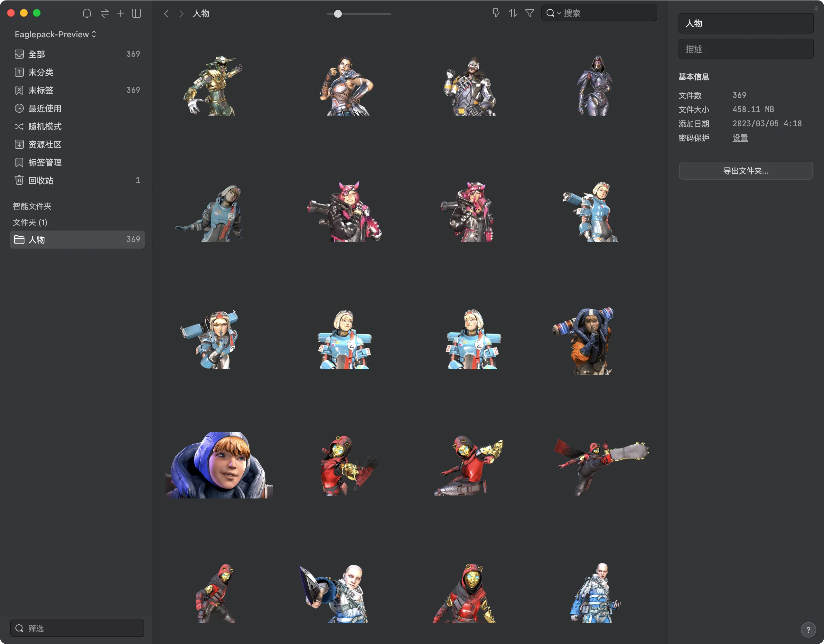Open 资源社区 in the sidebar

[x=77, y=145]
